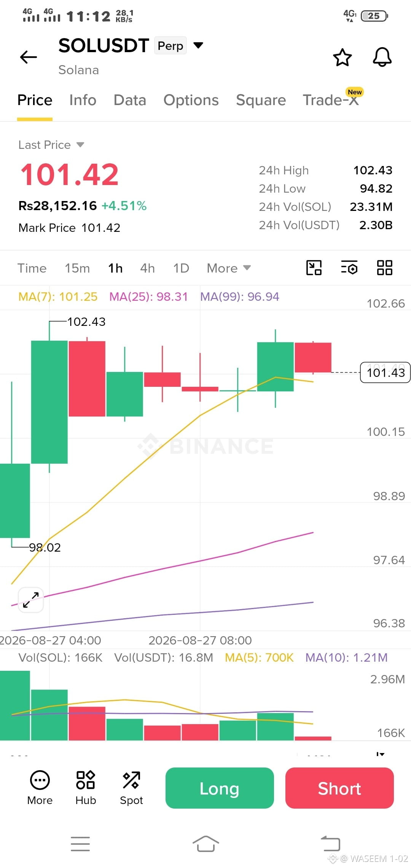The height and width of the screenshot is (868, 411).
Task: Go back with the left arrow icon
Action: pyautogui.click(x=29, y=57)
